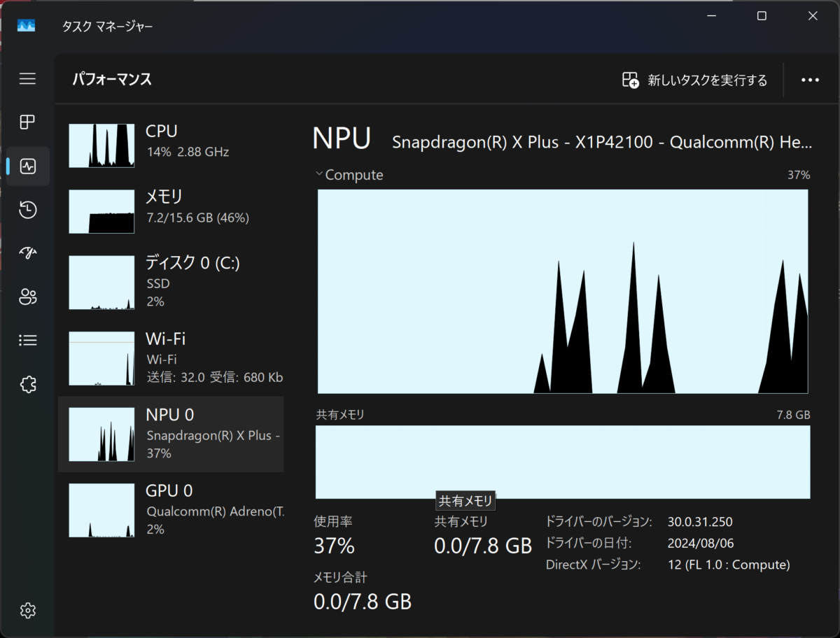840x638 pixels.
Task: Open the App history clock icon
Action: point(27,210)
